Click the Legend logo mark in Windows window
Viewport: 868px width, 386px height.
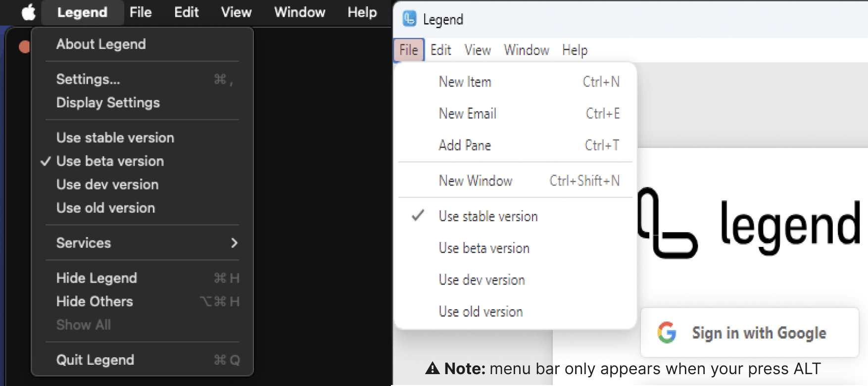pyautogui.click(x=668, y=223)
